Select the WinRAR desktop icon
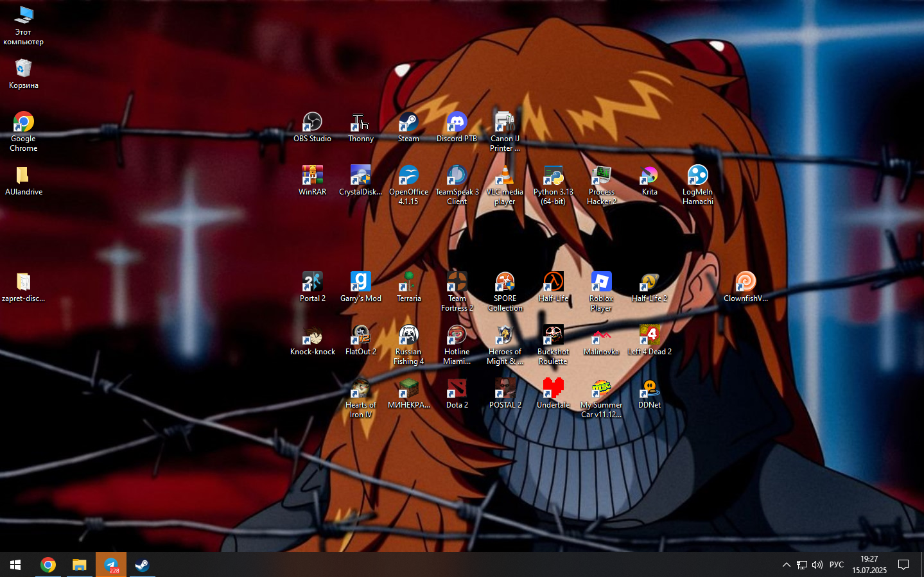Screen dimensions: 924x577 pyautogui.click(x=313, y=180)
